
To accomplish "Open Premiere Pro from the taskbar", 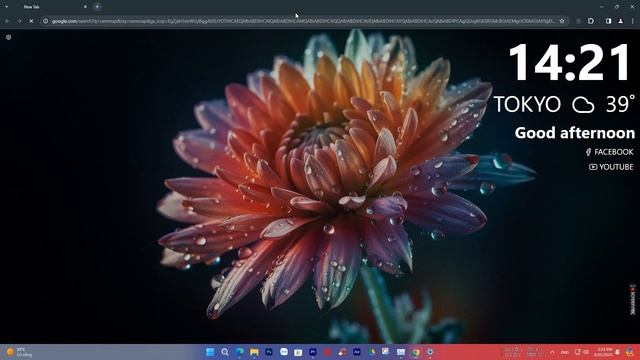I will tap(313, 352).
